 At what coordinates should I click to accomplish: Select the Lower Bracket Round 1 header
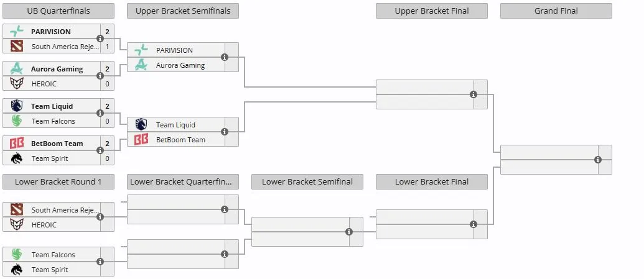(x=58, y=182)
